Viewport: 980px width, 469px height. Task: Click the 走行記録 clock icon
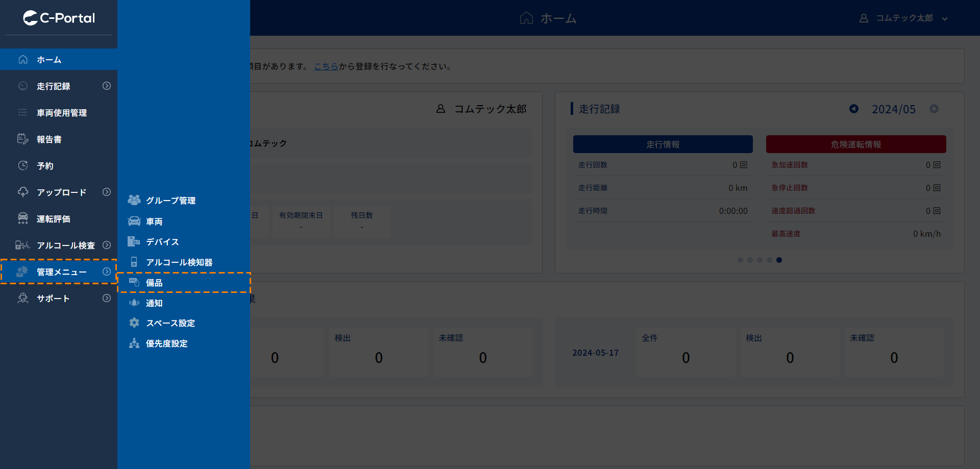point(23,86)
